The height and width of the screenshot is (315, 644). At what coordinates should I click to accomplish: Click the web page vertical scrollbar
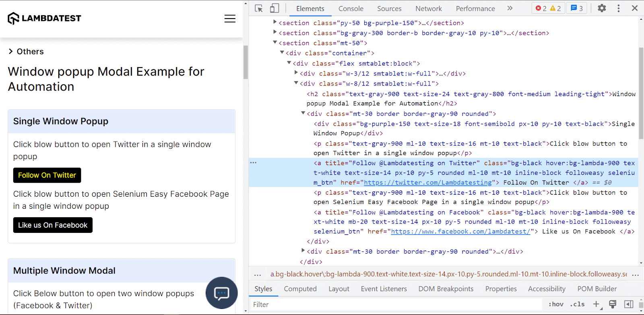(x=246, y=62)
